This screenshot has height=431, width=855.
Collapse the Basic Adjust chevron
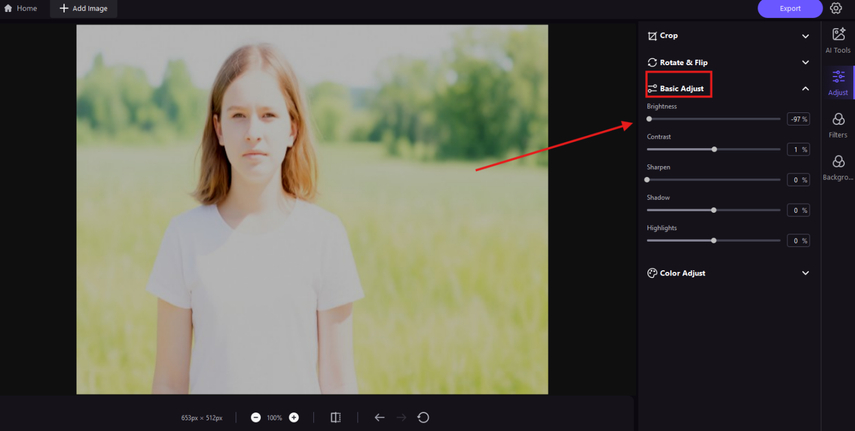(x=805, y=89)
